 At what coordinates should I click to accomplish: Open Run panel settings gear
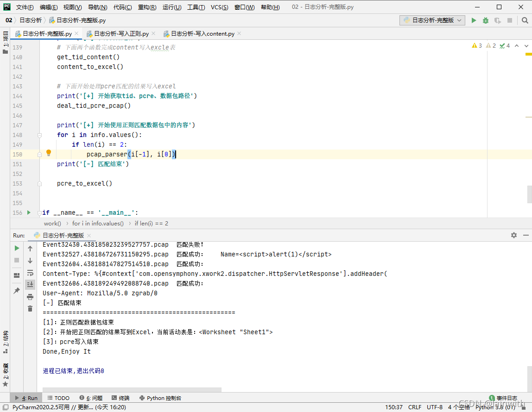point(513,235)
